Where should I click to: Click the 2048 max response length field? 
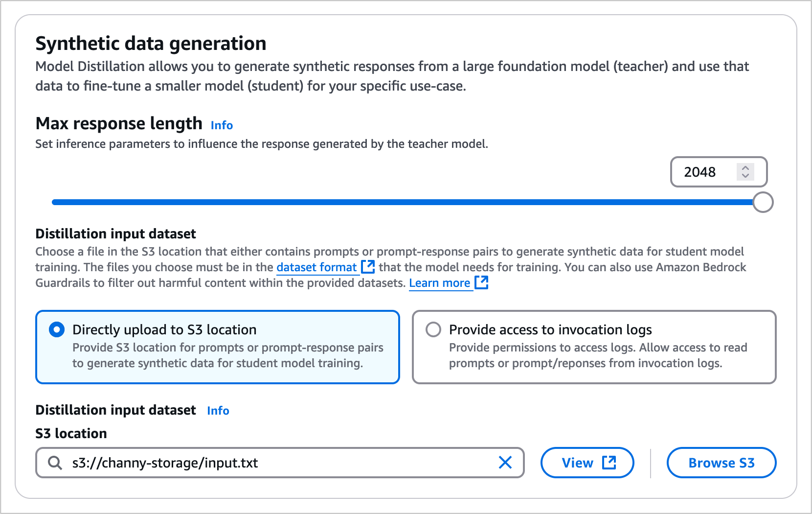point(700,172)
